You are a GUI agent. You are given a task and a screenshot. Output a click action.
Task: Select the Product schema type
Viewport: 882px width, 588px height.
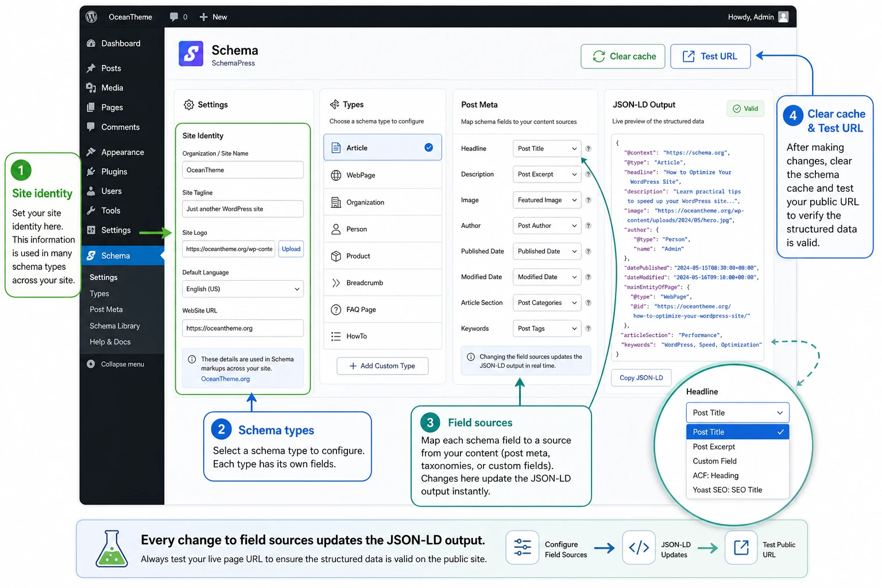[x=382, y=256]
